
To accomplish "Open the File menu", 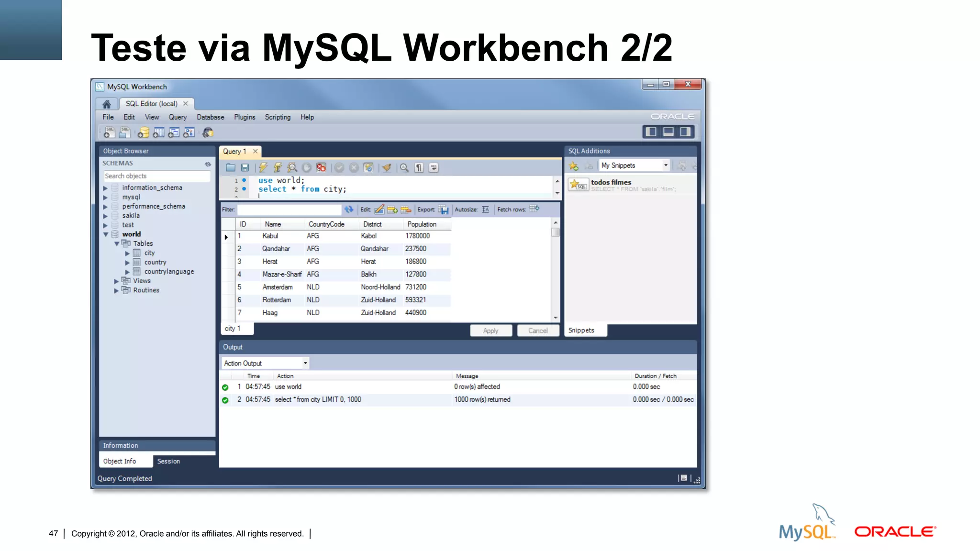I will pos(108,117).
